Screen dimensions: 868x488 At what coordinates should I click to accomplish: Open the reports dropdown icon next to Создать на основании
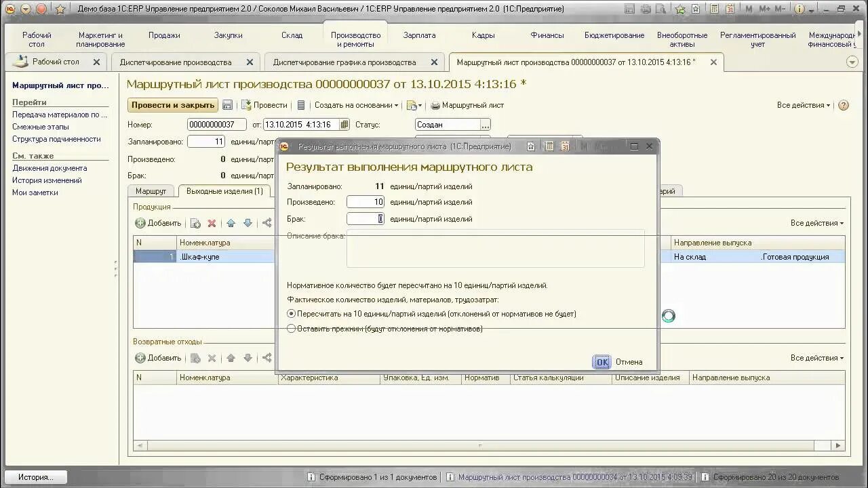(414, 105)
